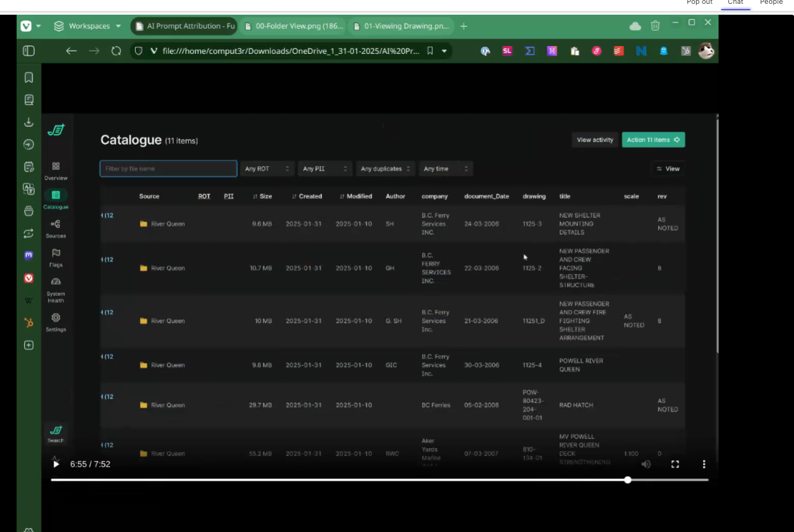
Task: Expand the Workspaces dropdown
Action: pyautogui.click(x=88, y=26)
